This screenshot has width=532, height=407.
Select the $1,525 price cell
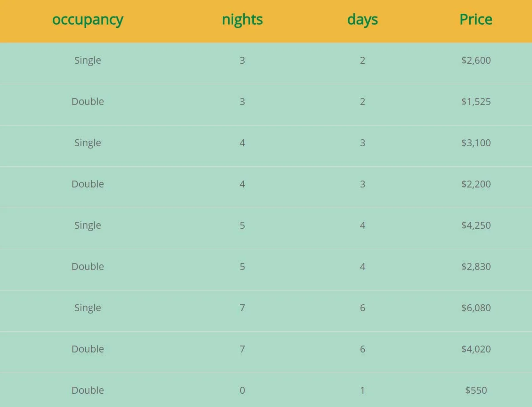click(476, 101)
